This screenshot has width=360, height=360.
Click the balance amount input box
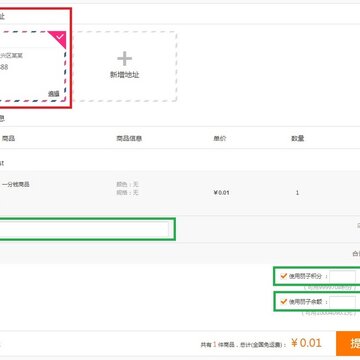342,302
